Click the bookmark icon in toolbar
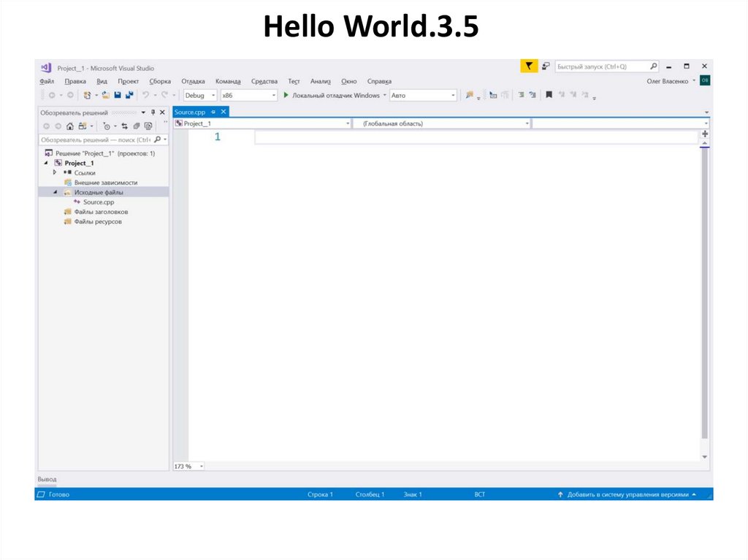Screen dimensions: 748x560 (549, 95)
